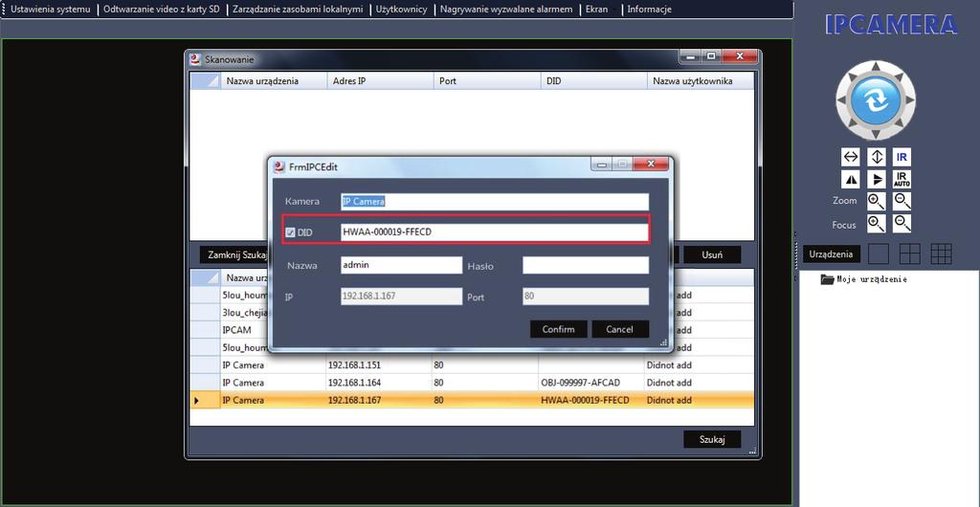Pan camera right with PTZ right arrow
The height and width of the screenshot is (507, 980).
(x=909, y=99)
